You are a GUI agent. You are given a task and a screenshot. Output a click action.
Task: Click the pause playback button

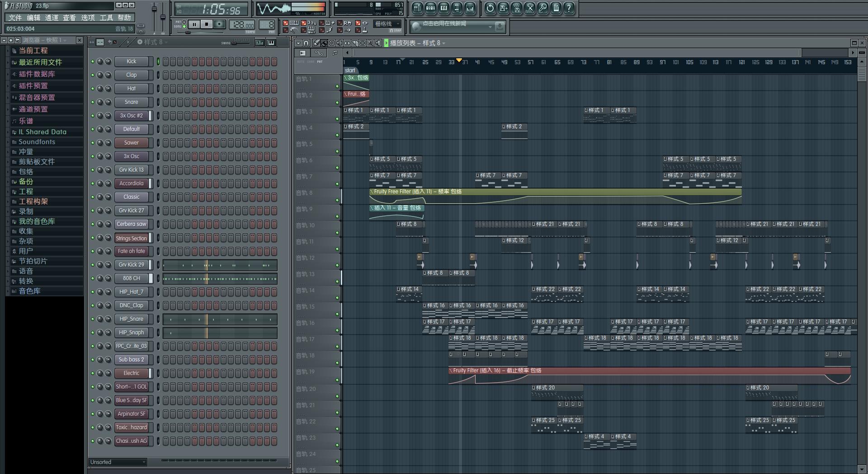point(194,24)
